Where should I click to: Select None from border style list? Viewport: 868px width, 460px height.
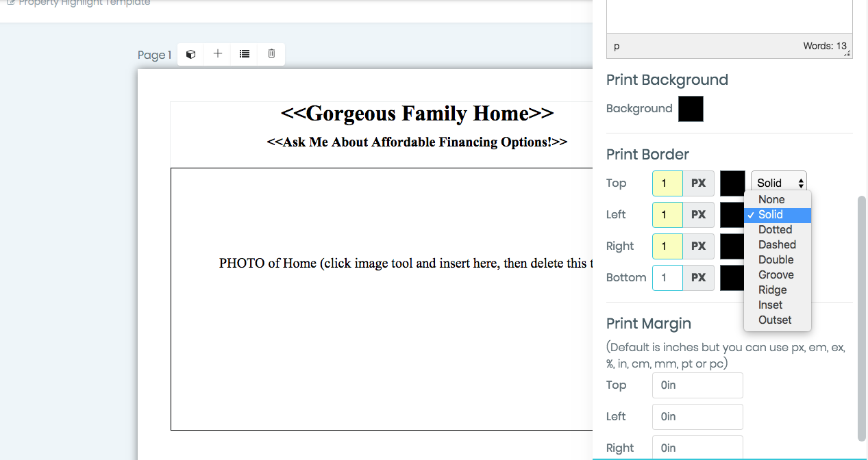click(771, 199)
